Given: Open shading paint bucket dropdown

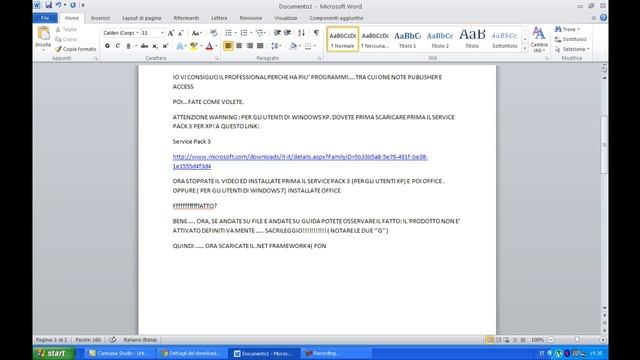Looking at the screenshot, I should point(295,46).
